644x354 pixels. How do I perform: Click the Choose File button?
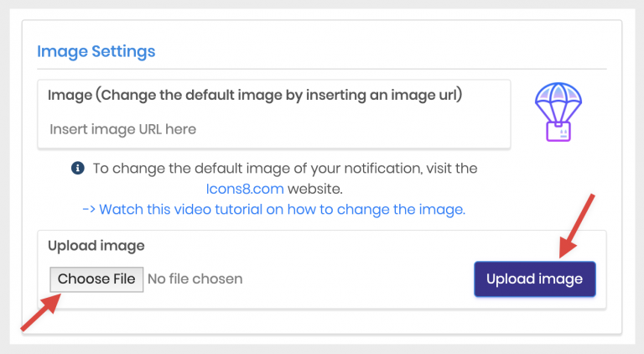[x=96, y=279]
